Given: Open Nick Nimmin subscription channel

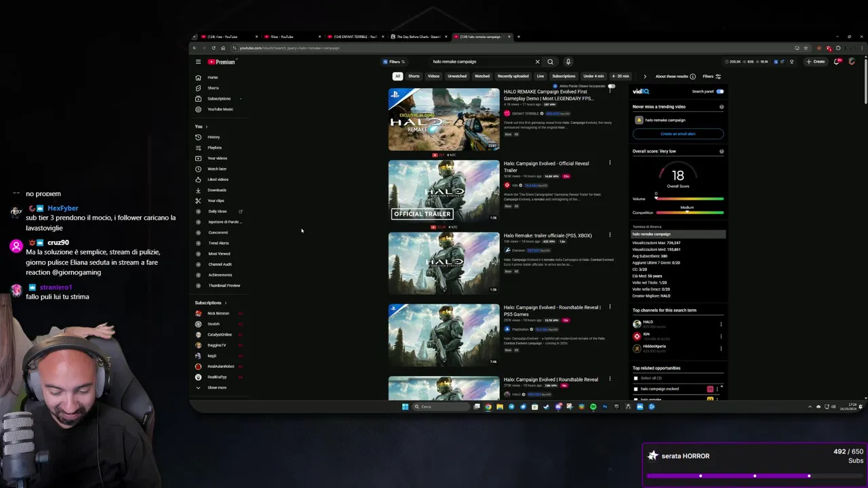Looking at the screenshot, I should pos(218,314).
